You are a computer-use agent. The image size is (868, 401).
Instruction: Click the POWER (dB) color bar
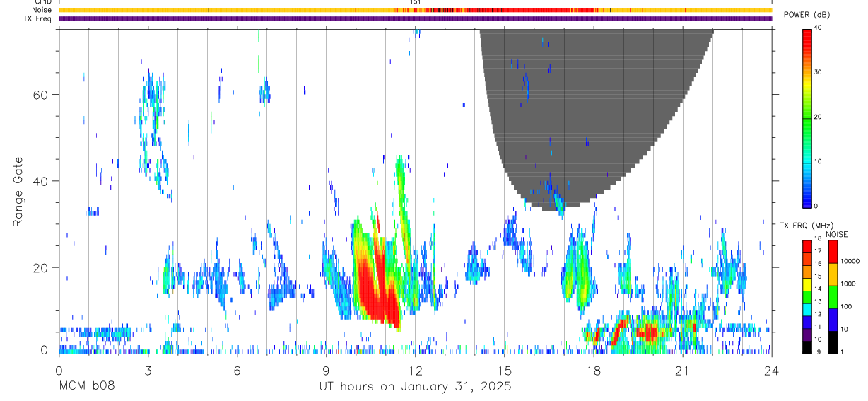807,117
